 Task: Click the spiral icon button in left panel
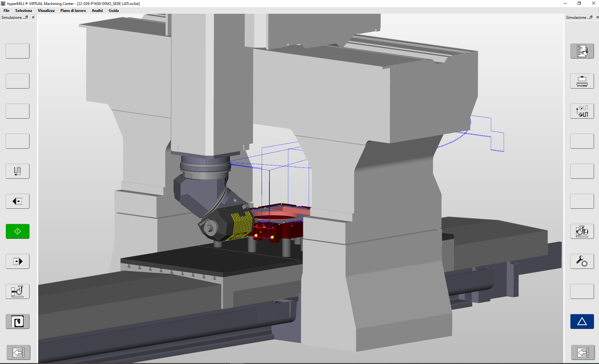pos(18,321)
